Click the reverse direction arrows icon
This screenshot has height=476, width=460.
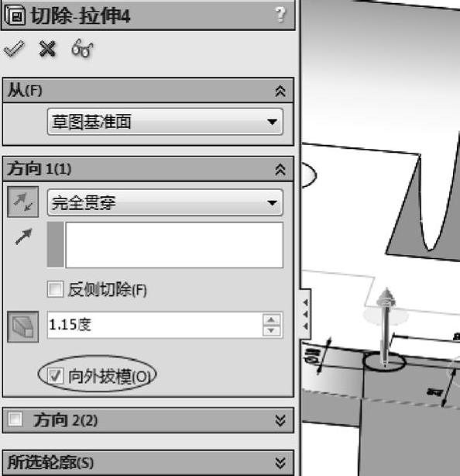point(22,202)
